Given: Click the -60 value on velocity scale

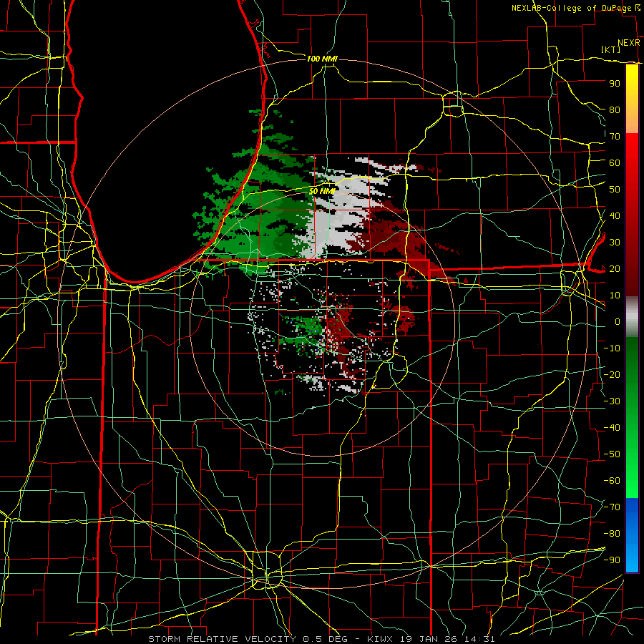Looking at the screenshot, I should coord(612,481).
